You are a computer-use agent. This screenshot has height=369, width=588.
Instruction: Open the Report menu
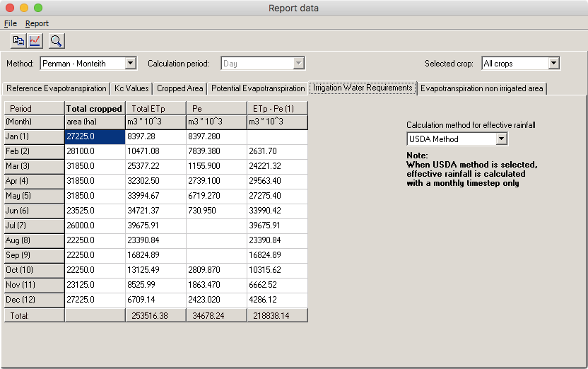point(37,23)
